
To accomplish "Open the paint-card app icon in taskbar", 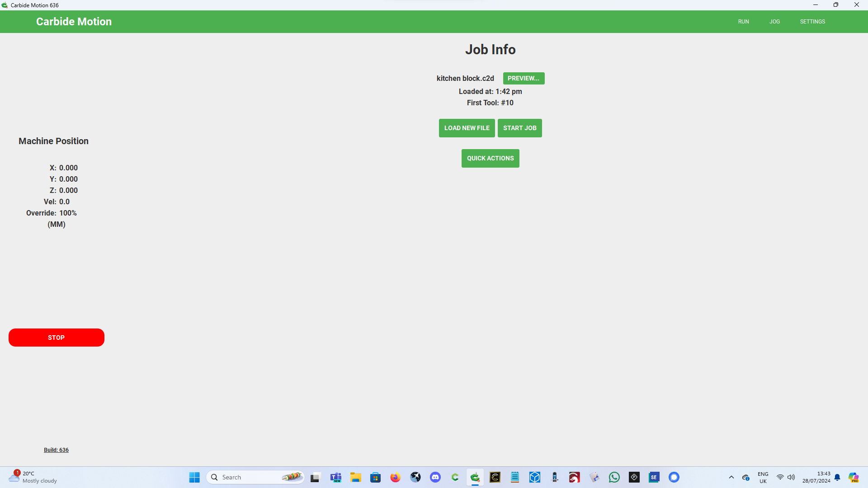I will [594, 477].
